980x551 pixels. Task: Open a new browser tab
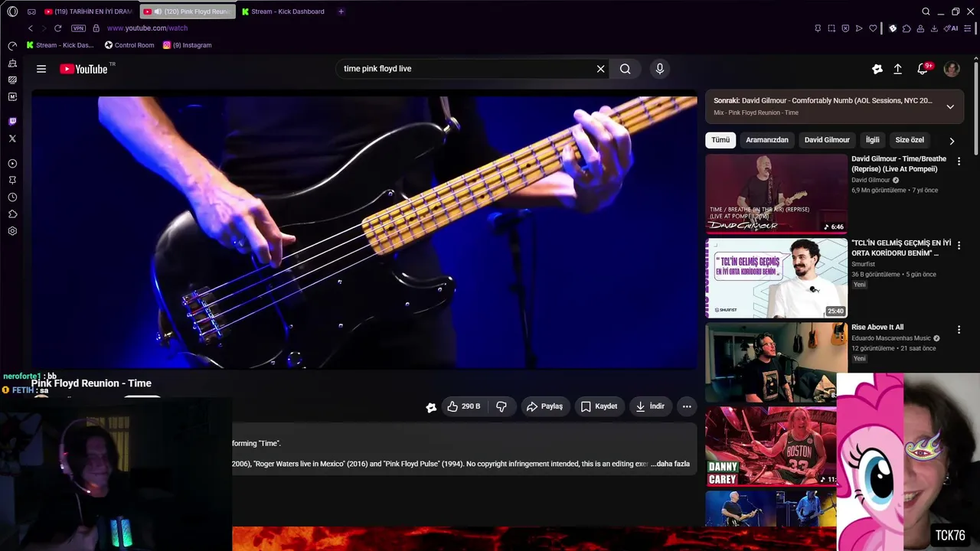(x=341, y=11)
